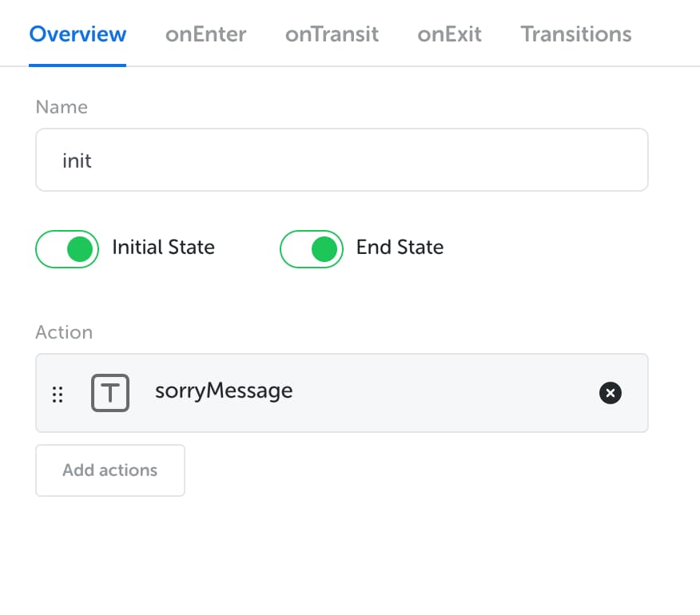Click the End State label text
The image size is (700, 615).
click(400, 248)
